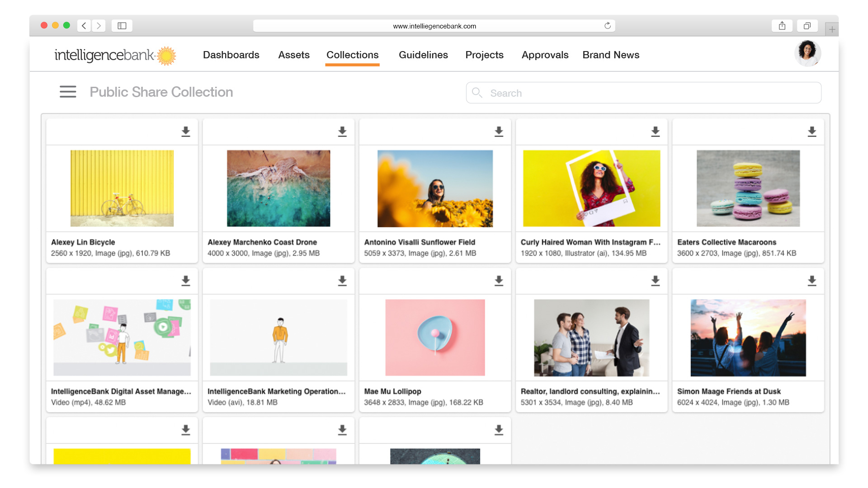Viewport: 868px width, 488px height.
Task: Open the stacked macaroons thumbnail
Action: [748, 188]
